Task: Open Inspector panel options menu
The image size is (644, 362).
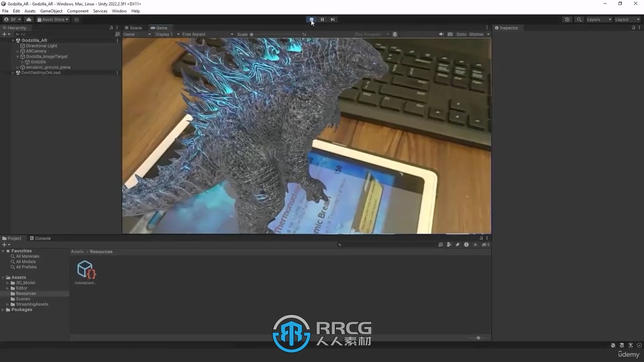Action: (x=639, y=28)
